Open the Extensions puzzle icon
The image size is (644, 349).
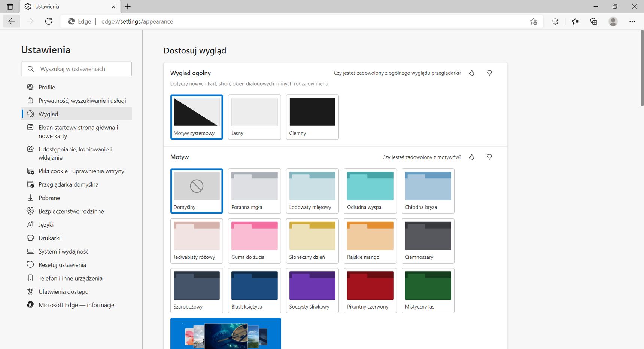click(x=555, y=21)
